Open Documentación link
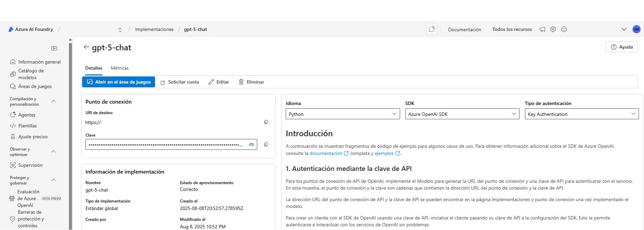 click(465, 30)
